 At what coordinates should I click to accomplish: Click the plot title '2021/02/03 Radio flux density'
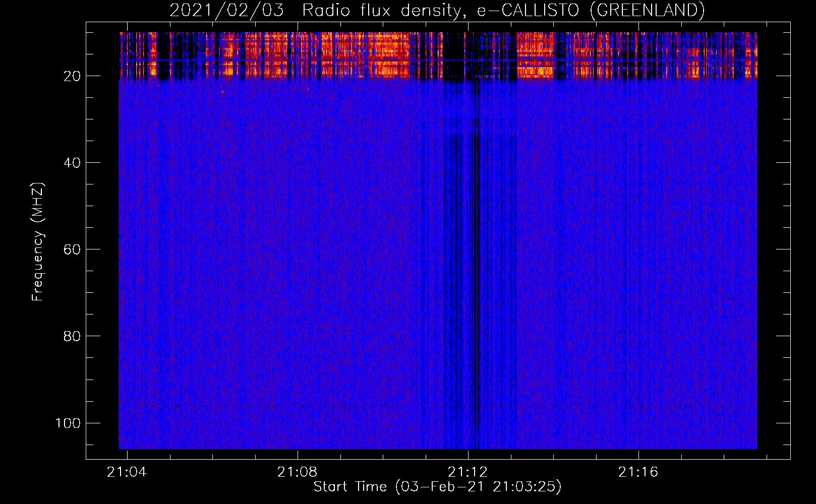coord(437,10)
